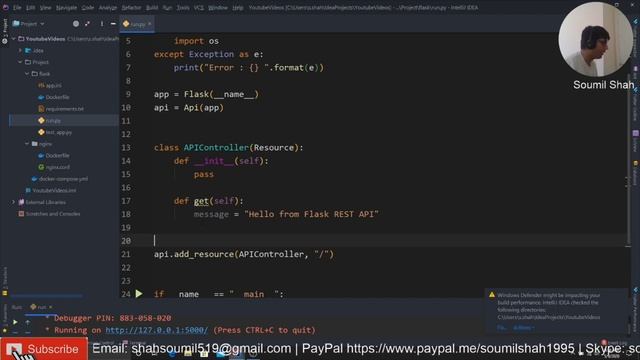Image resolution: width=640 pixels, height=360 pixels.
Task: Open the Refactor menu
Action: [131, 7]
